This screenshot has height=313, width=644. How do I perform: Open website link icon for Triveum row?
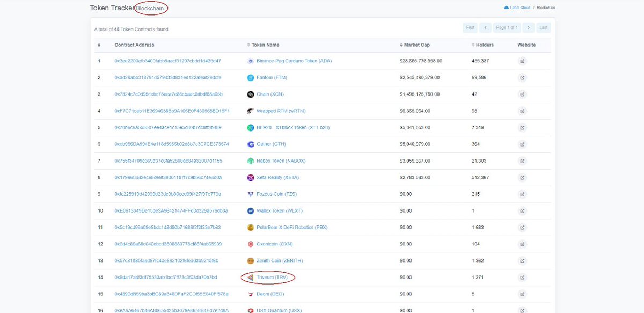(522, 278)
